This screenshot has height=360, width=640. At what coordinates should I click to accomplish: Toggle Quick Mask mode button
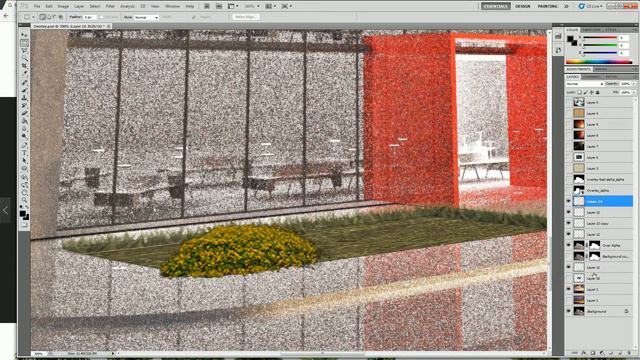click(x=24, y=224)
